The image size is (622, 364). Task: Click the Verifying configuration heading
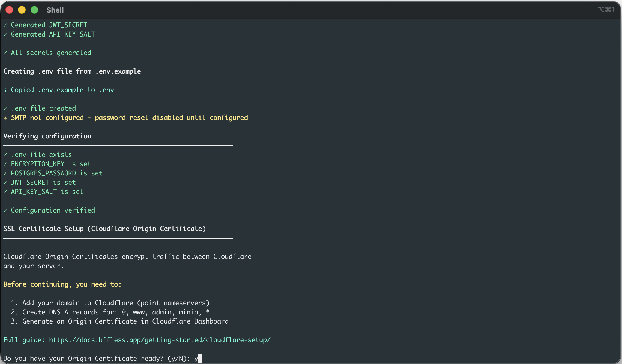coord(47,136)
